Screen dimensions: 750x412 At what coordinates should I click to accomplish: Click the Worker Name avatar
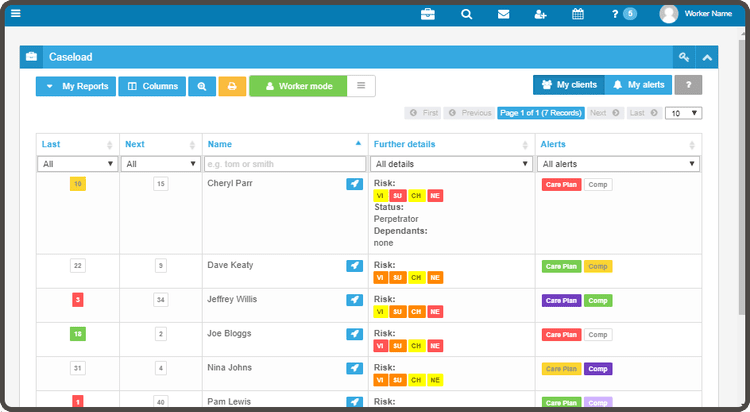(669, 14)
